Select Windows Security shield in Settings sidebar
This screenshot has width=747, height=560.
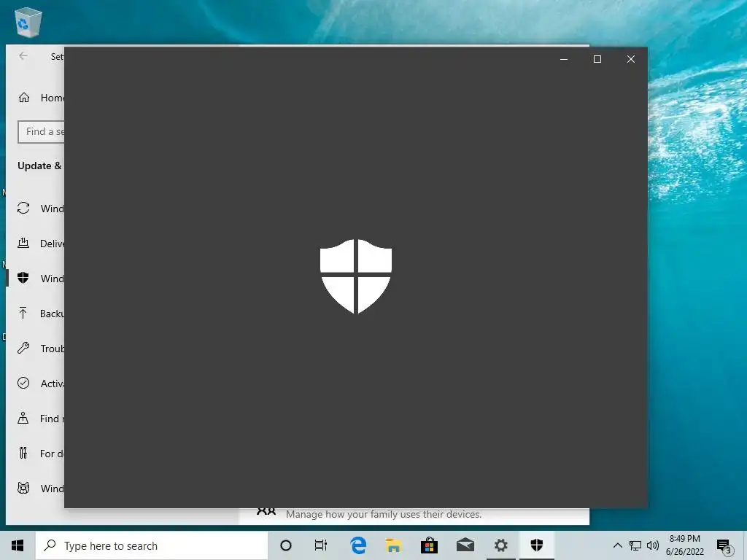click(x=23, y=278)
